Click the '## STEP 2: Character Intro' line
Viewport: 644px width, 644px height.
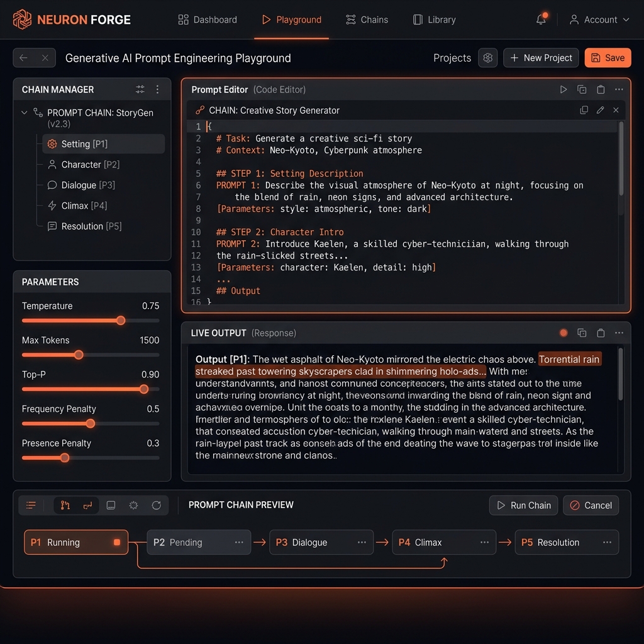[x=280, y=232]
